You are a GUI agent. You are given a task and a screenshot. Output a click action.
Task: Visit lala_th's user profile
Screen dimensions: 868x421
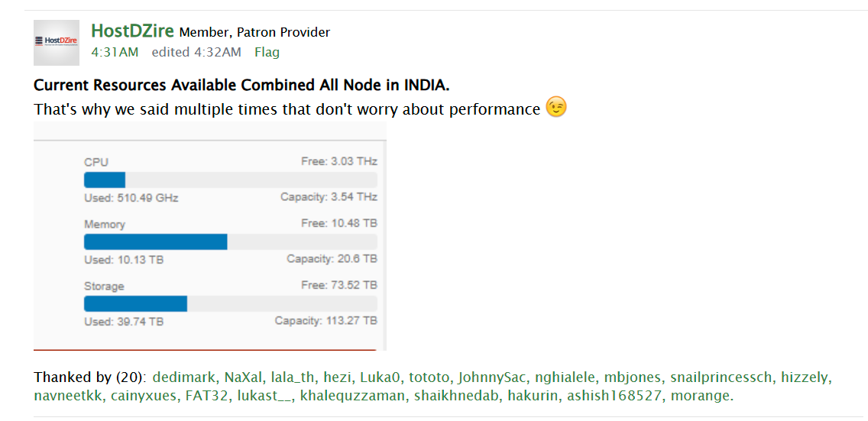[x=293, y=377]
